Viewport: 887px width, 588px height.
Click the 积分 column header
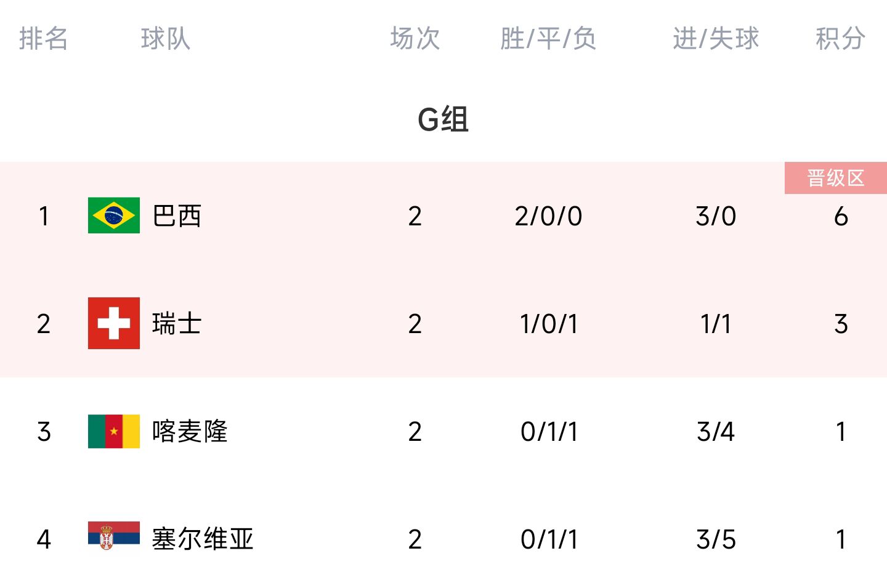(841, 38)
